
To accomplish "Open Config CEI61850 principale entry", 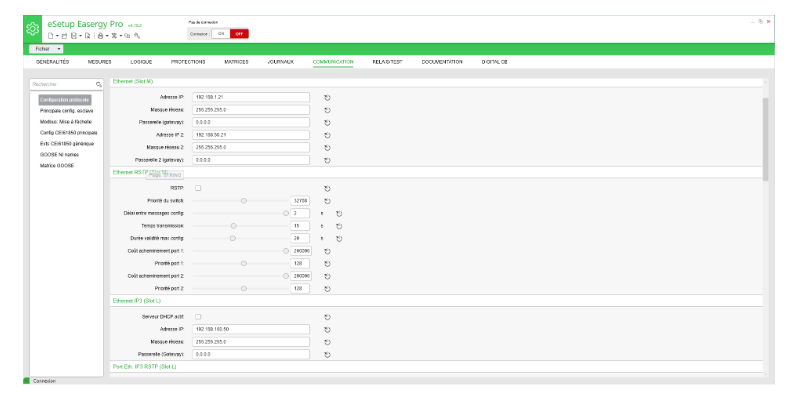I will pyautogui.click(x=68, y=133).
